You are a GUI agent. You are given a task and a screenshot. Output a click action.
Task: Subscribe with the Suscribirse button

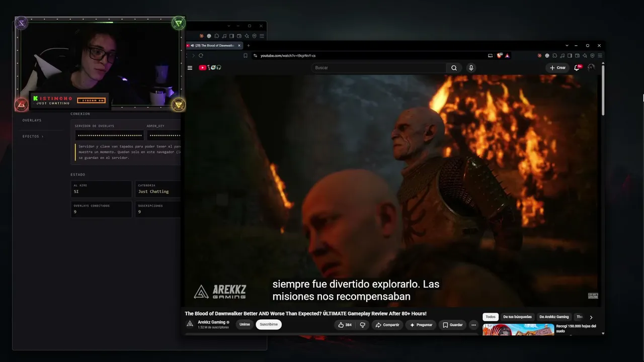[x=269, y=324]
